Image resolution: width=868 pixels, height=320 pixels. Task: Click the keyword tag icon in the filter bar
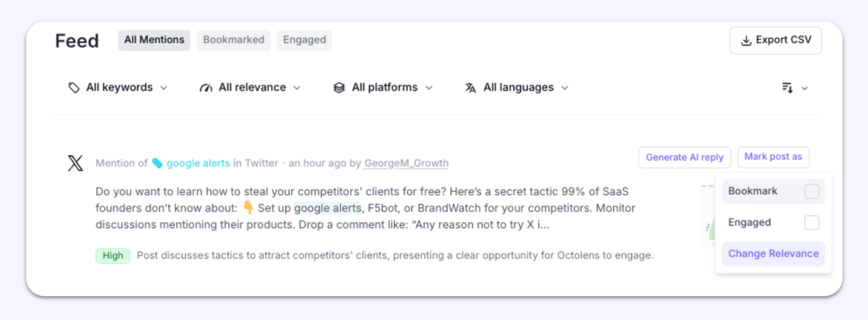(74, 87)
